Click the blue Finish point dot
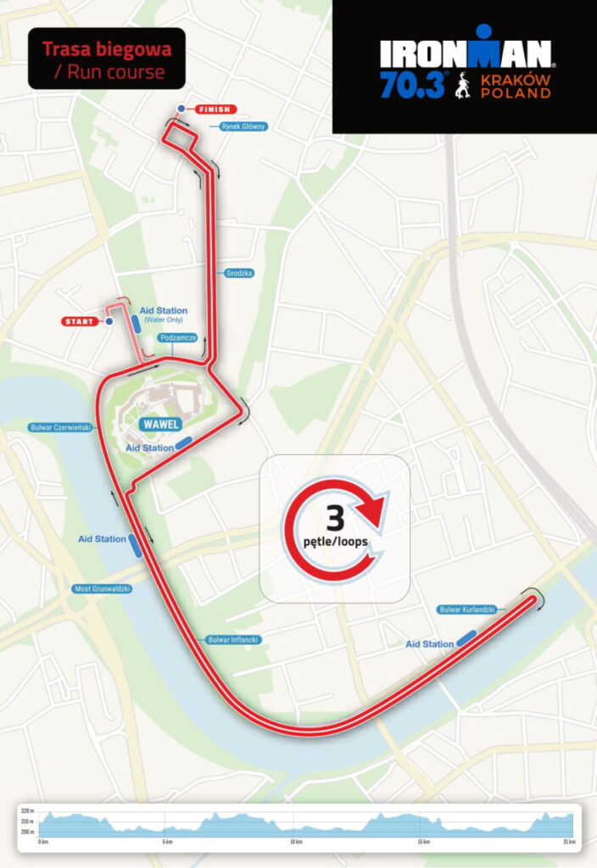The height and width of the screenshot is (868, 597). [181, 108]
